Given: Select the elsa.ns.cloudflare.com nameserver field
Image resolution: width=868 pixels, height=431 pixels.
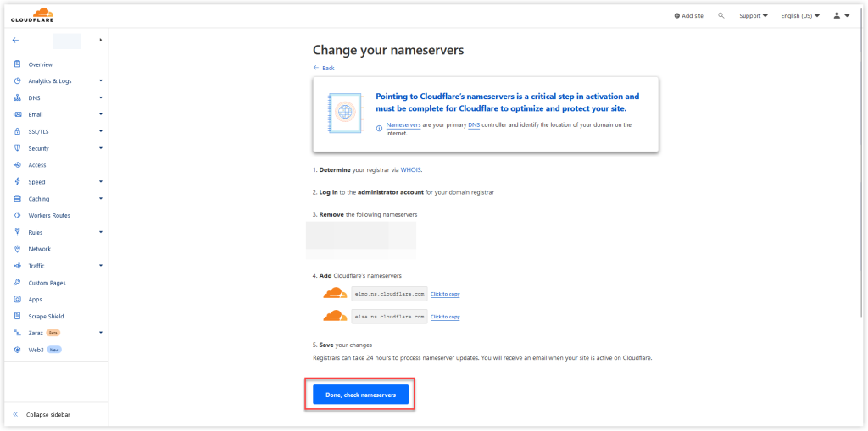Looking at the screenshot, I should pos(389,317).
